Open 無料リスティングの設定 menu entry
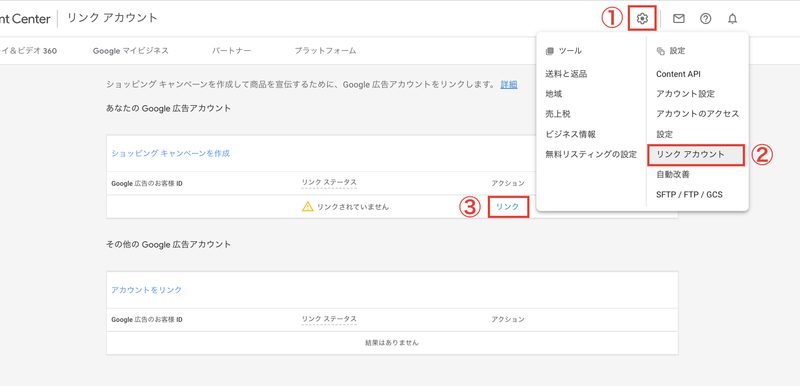This screenshot has width=800, height=386. tap(591, 155)
